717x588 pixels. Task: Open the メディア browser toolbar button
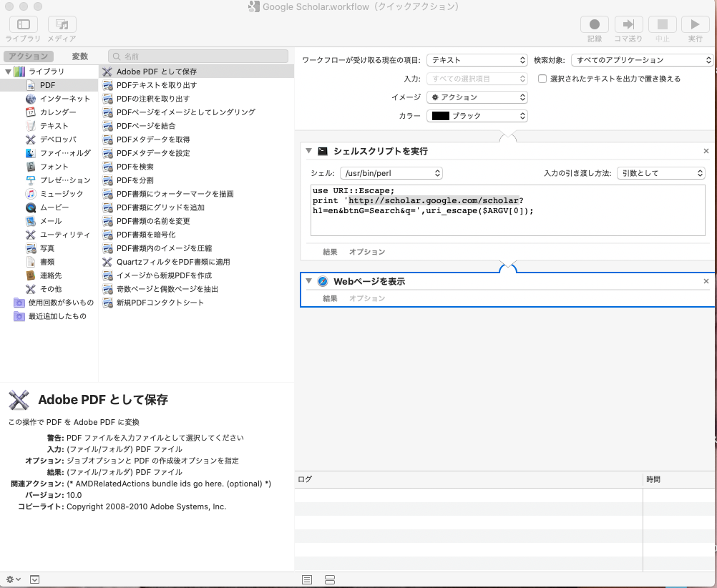point(62,24)
